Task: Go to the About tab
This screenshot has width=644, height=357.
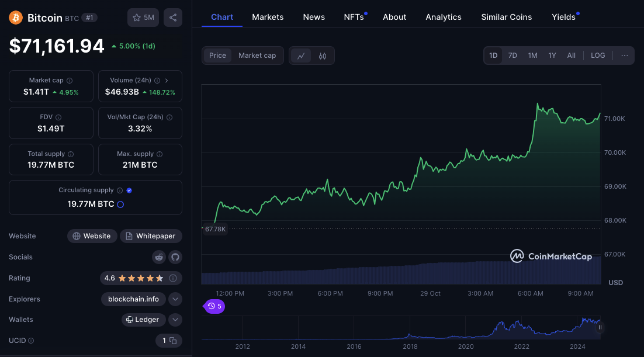Action: click(x=394, y=18)
